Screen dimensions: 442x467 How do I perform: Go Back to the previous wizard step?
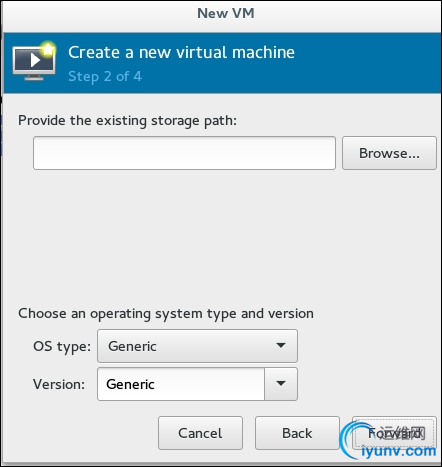coord(297,433)
